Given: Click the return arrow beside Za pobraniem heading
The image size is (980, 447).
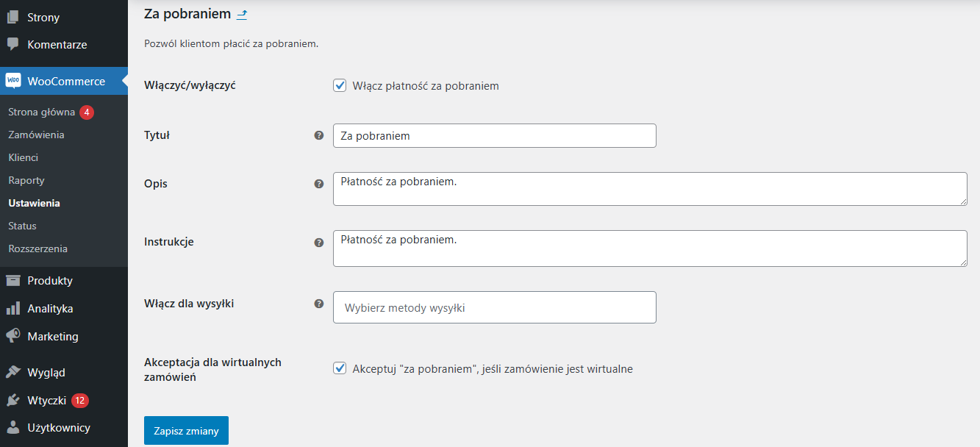Looking at the screenshot, I should (242, 13).
